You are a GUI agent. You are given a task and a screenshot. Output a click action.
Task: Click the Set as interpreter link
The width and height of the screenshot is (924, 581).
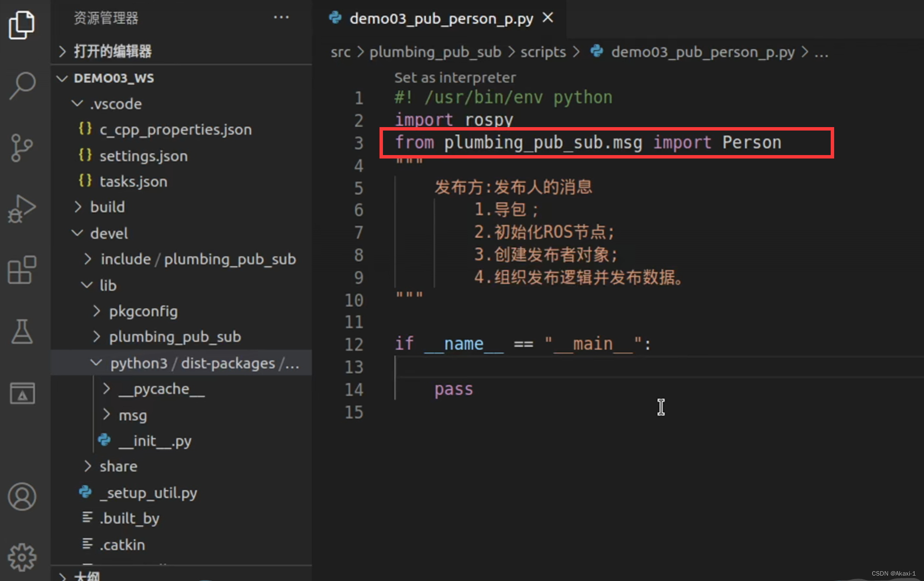(x=455, y=77)
